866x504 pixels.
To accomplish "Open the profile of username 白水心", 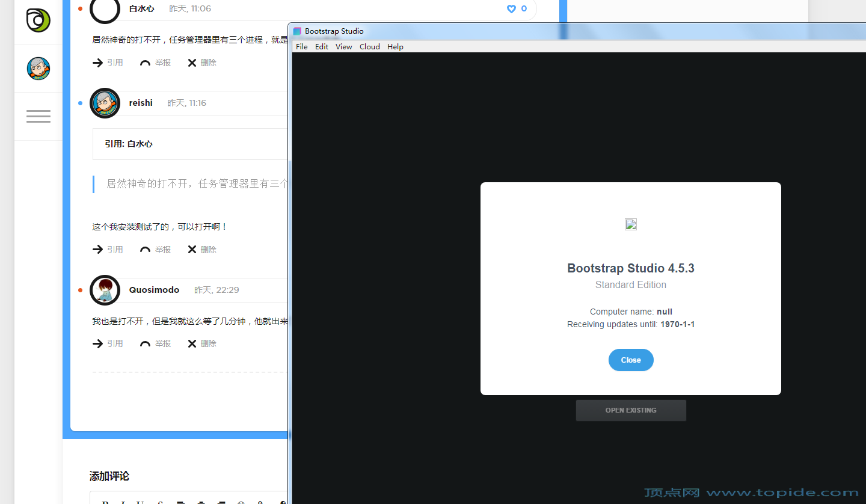I will pos(141,8).
